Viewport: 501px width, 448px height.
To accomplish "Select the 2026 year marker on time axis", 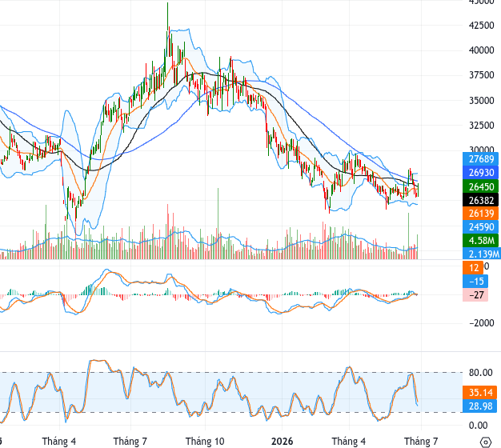I will (282, 442).
